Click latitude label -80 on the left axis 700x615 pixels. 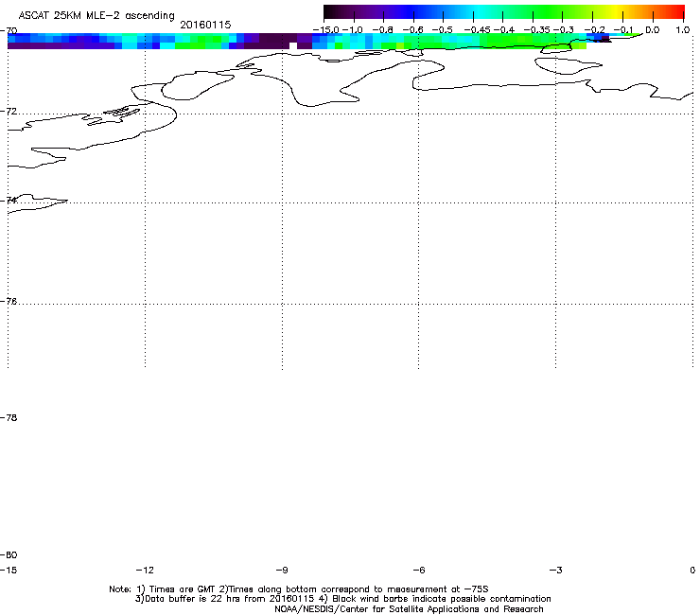[9, 554]
